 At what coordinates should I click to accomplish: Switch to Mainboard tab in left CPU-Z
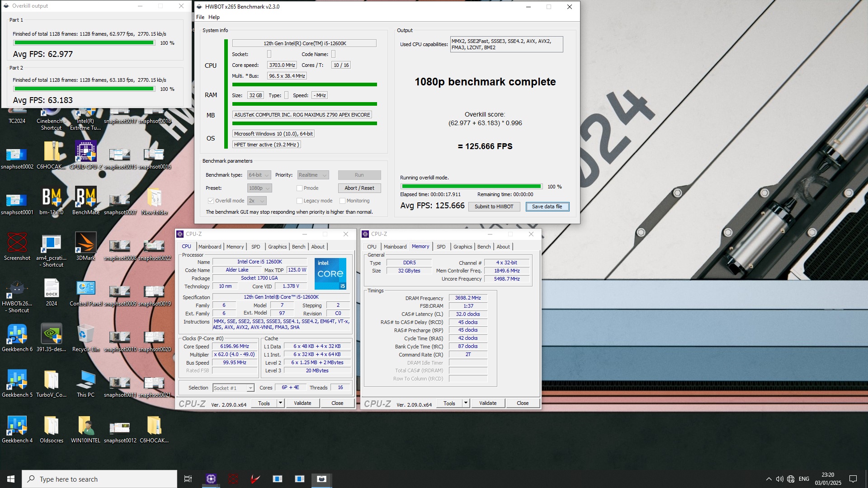[210, 247]
